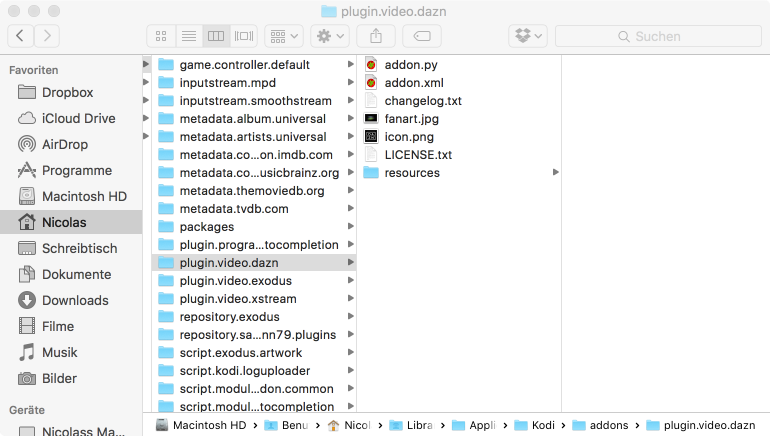Image resolution: width=770 pixels, height=436 pixels.
Task: Select the Nicolas home folder
Action: [71, 222]
